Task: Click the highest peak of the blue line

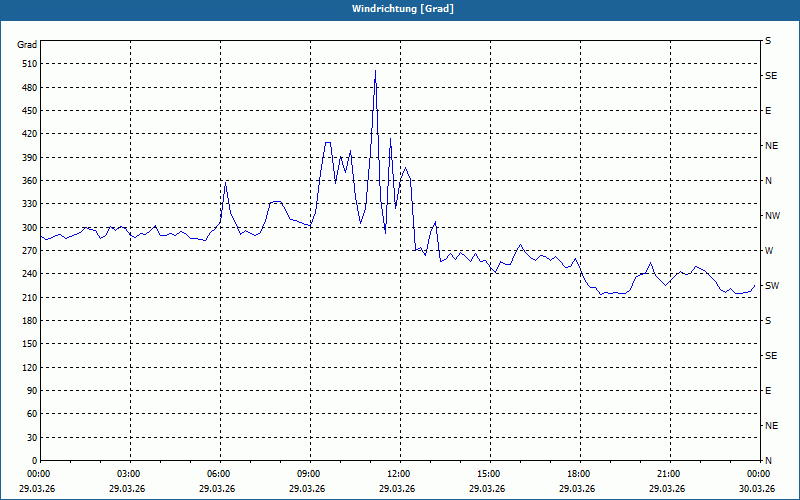Action: coord(375,71)
